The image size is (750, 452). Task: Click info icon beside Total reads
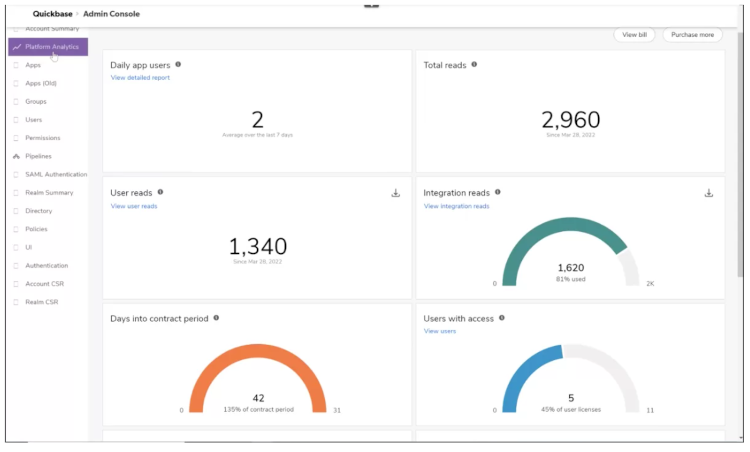pos(474,65)
